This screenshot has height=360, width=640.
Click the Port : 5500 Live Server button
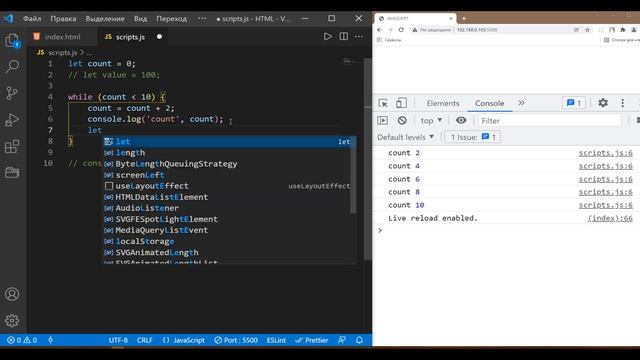[236, 340]
